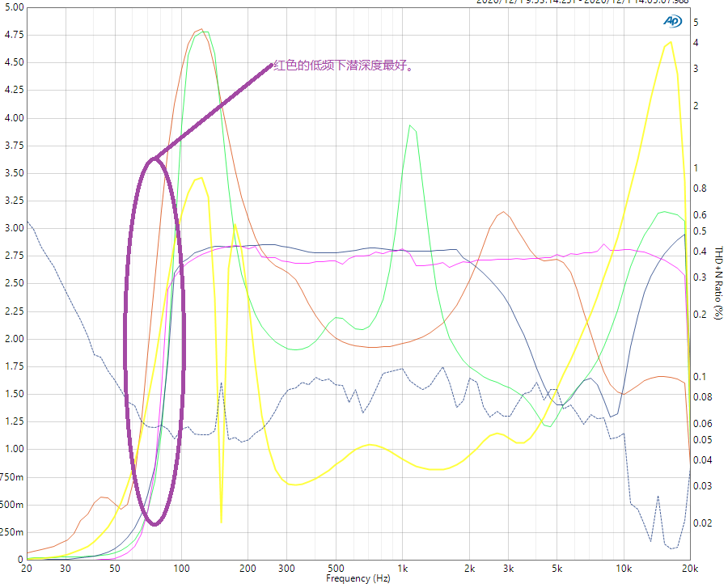Click the "4.00" left axis tick label
This screenshot has height=584, width=728.
(14, 118)
